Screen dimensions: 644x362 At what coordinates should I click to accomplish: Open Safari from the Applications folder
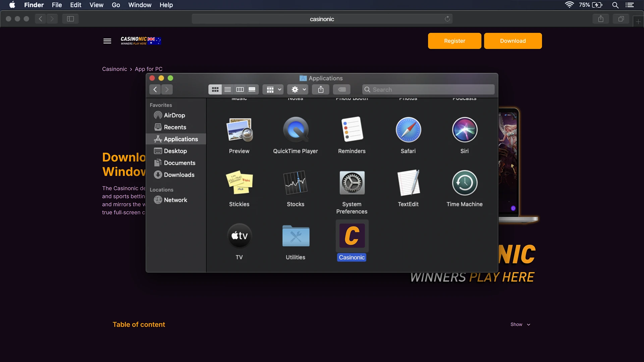408,130
